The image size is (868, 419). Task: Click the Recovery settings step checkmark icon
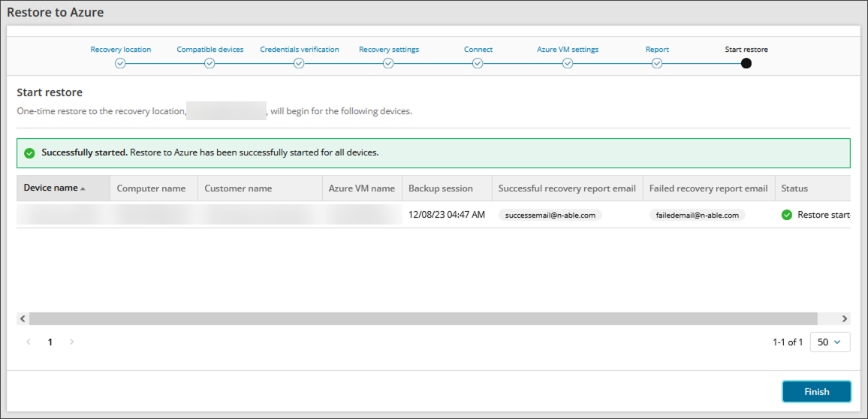click(x=388, y=64)
